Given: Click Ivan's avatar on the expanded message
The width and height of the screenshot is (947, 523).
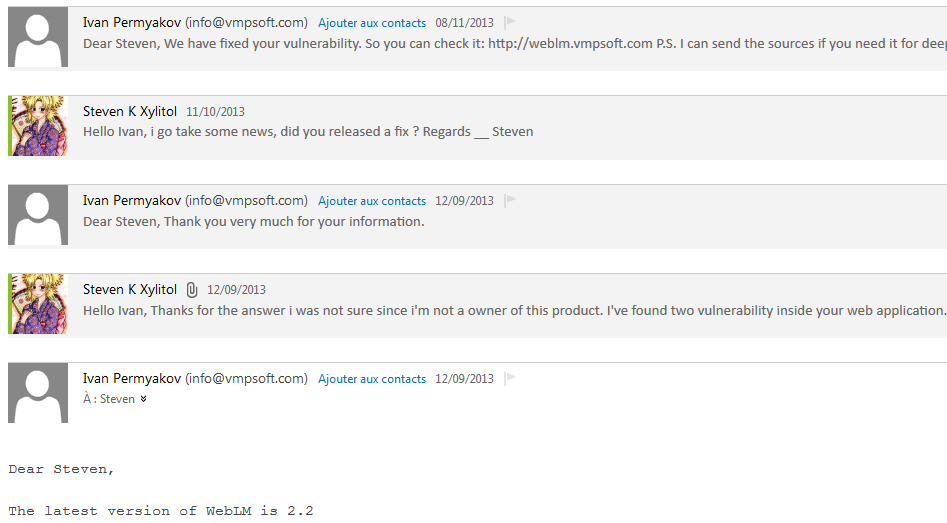Looking at the screenshot, I should point(38,393).
